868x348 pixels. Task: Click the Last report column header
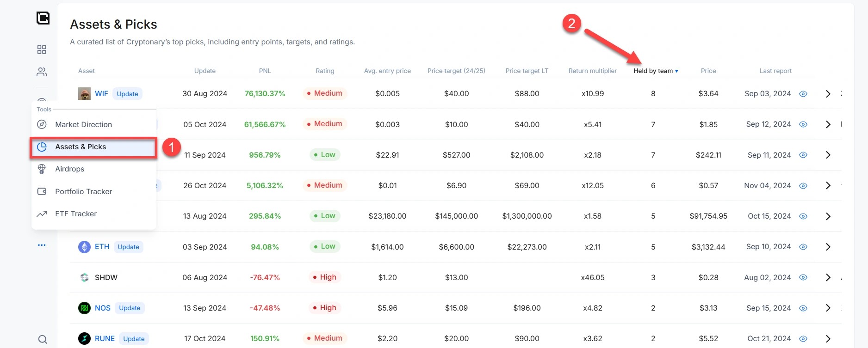(x=775, y=71)
